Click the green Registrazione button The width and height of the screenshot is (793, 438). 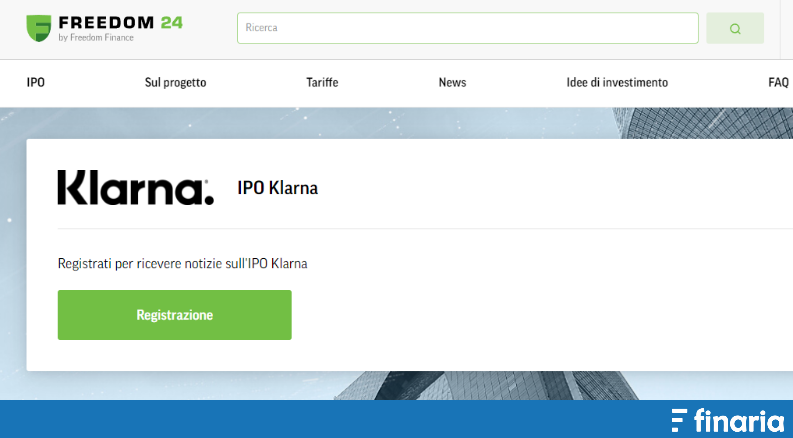[x=174, y=315]
